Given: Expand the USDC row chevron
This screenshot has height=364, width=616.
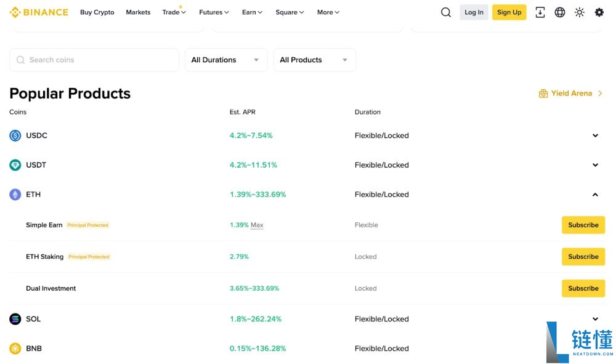Looking at the screenshot, I should (x=595, y=135).
